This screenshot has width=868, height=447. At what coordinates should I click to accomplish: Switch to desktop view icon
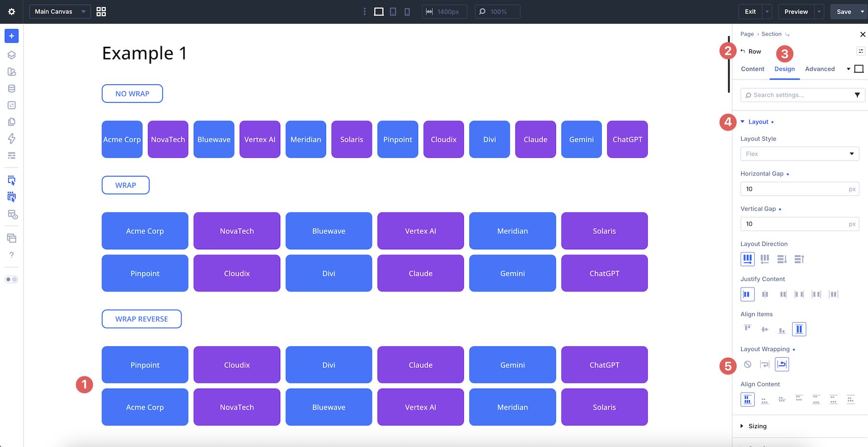[379, 12]
